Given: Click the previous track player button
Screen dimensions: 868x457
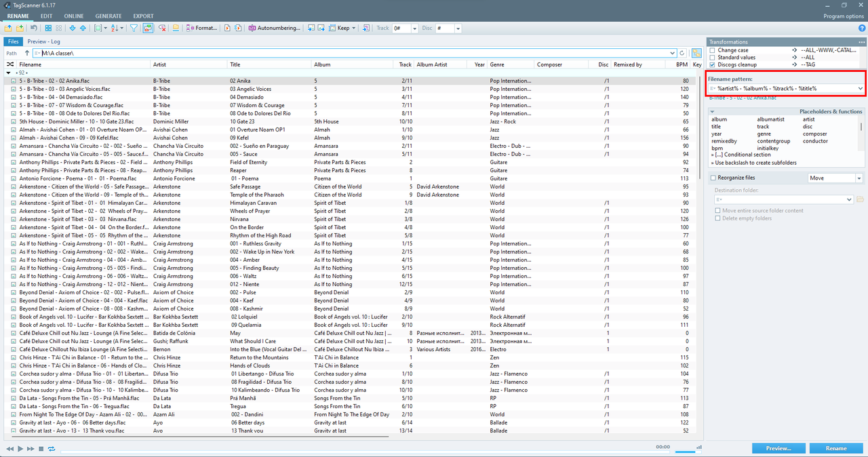Looking at the screenshot, I should (9, 449).
